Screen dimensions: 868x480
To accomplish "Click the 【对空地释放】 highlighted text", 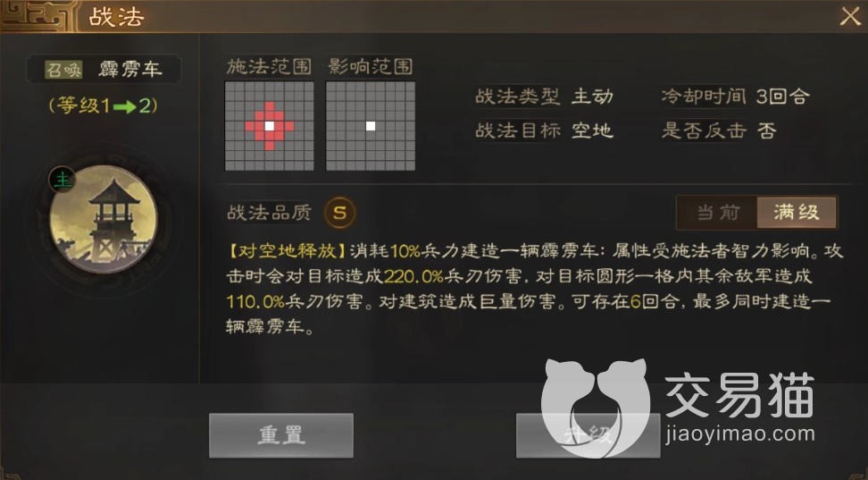I will pyautogui.click(x=288, y=251).
